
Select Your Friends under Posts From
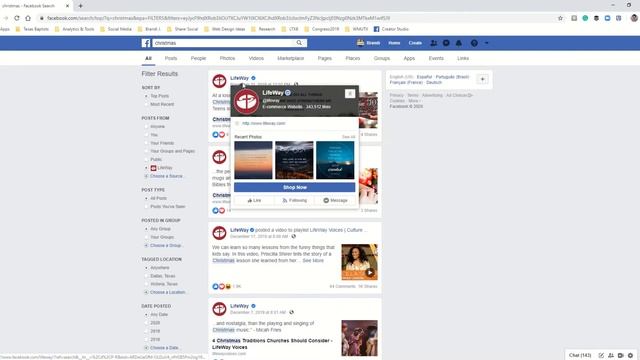(162, 143)
